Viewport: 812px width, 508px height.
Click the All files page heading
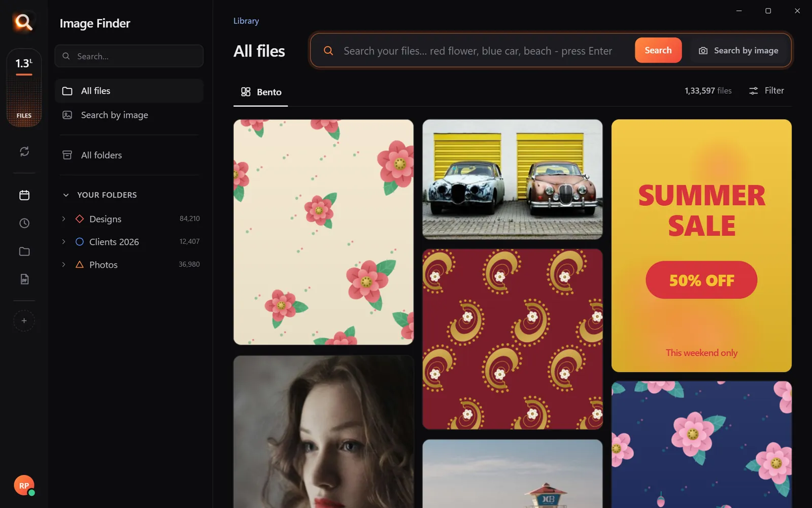point(259,51)
